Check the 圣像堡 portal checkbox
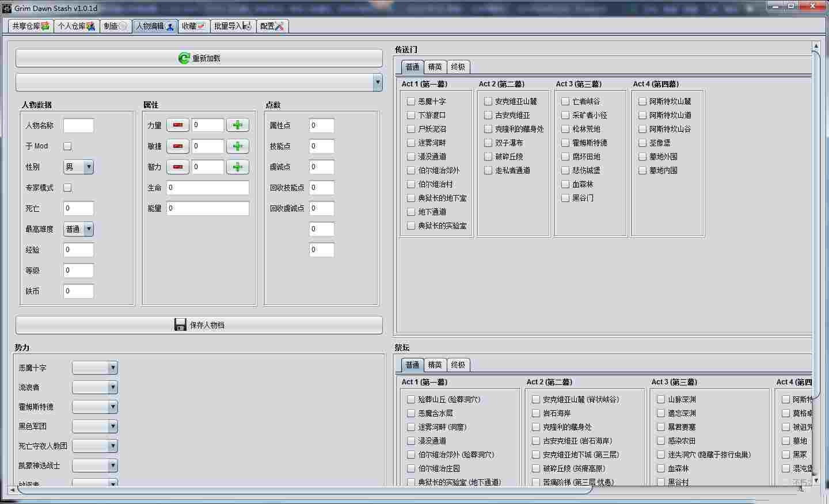 pyautogui.click(x=642, y=143)
